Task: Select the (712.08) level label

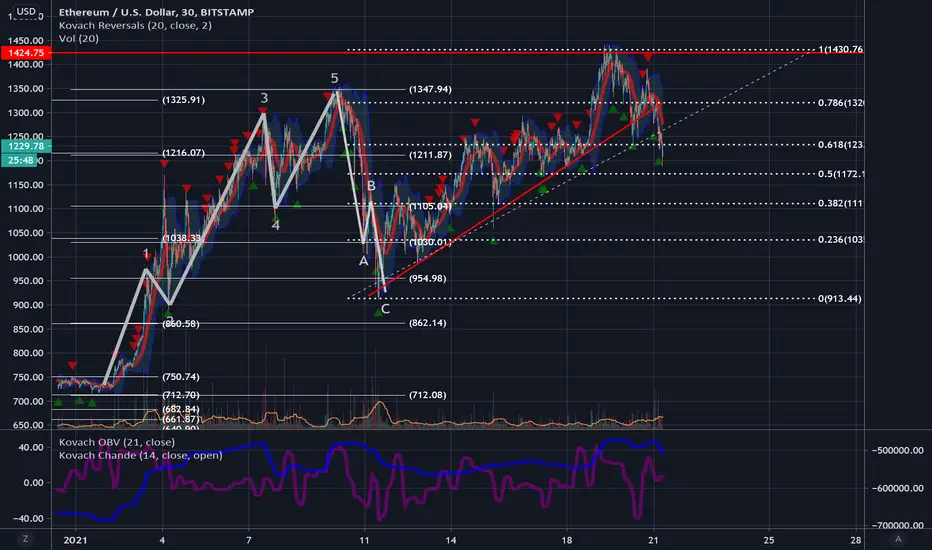Action: pyautogui.click(x=427, y=395)
